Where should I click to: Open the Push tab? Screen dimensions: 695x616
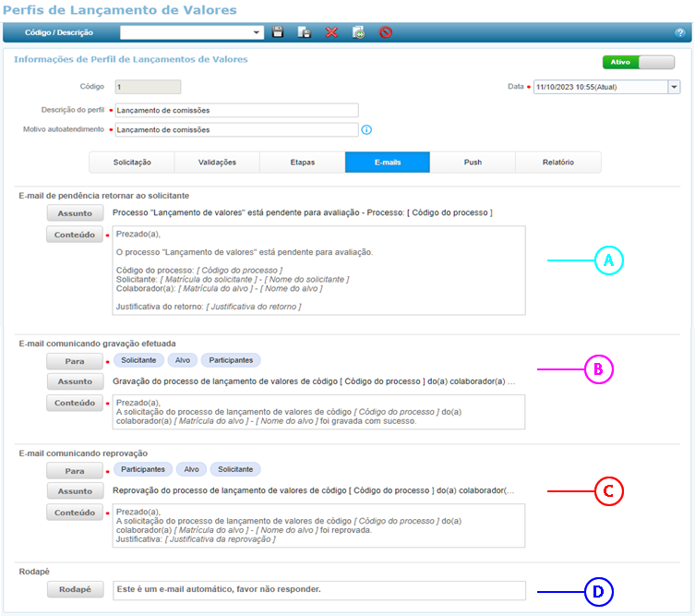[x=473, y=162]
